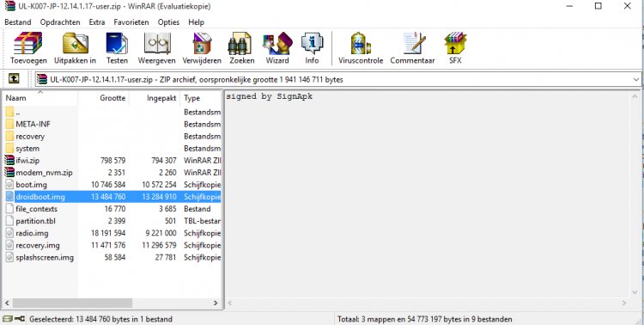The height and width of the screenshot is (325, 644).
Task: Click the file list horizontal scrollbar
Action: point(112,303)
